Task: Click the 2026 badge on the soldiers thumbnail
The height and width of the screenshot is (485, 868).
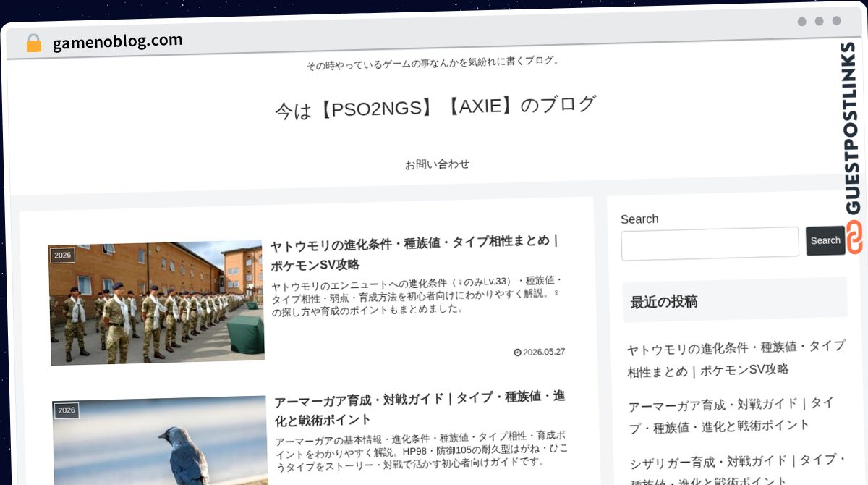Action: [x=63, y=256]
